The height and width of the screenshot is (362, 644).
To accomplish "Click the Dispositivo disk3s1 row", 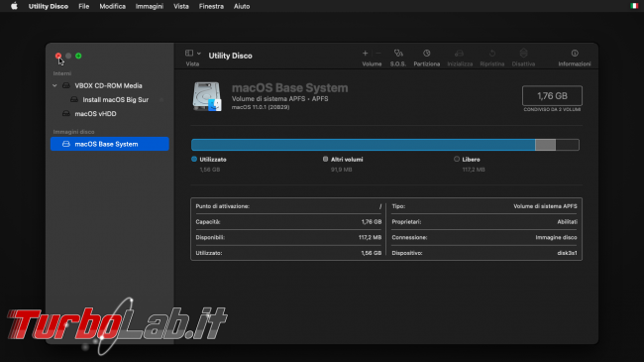I will 484,253.
